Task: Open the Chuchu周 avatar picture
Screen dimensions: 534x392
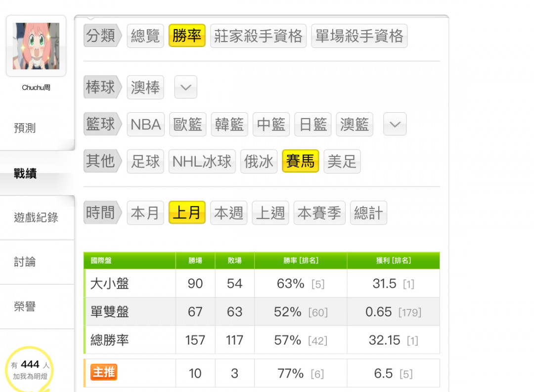Action: point(36,46)
